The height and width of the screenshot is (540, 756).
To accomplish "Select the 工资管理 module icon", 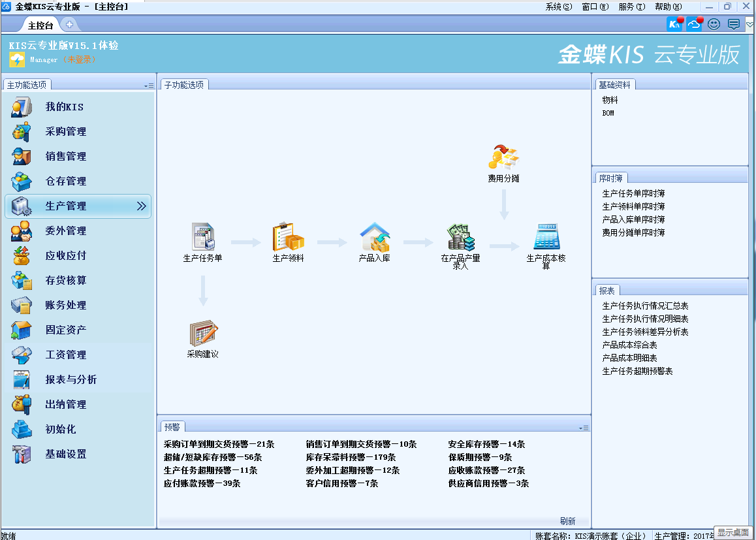I will pos(22,355).
